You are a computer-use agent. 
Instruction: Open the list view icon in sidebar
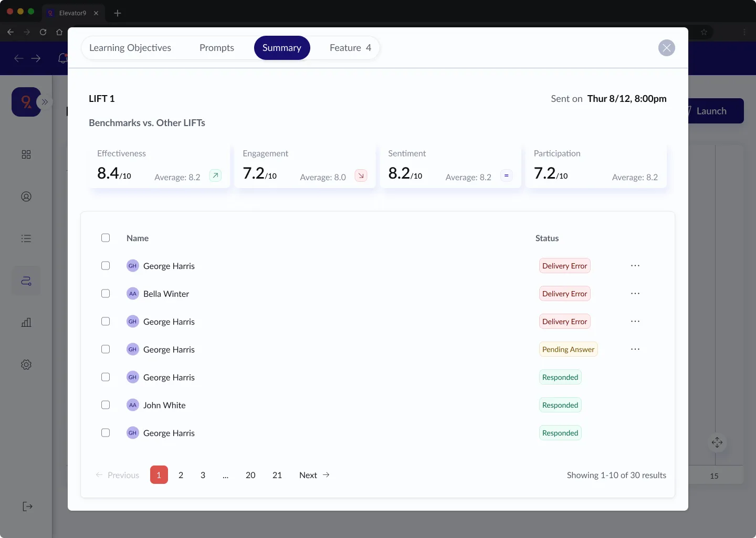pos(26,239)
